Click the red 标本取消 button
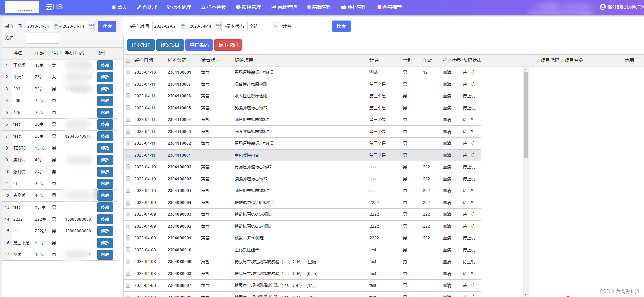The image size is (644, 297). tap(228, 45)
